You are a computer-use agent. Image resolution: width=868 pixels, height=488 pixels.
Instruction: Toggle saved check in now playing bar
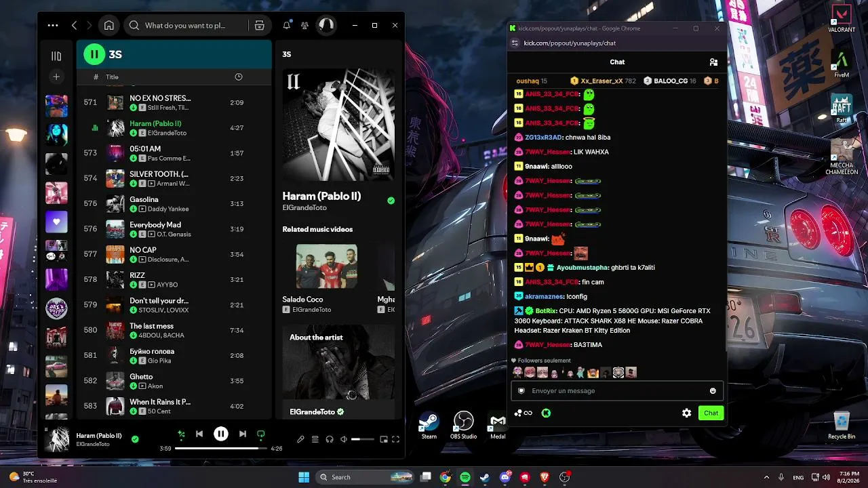pyautogui.click(x=135, y=439)
